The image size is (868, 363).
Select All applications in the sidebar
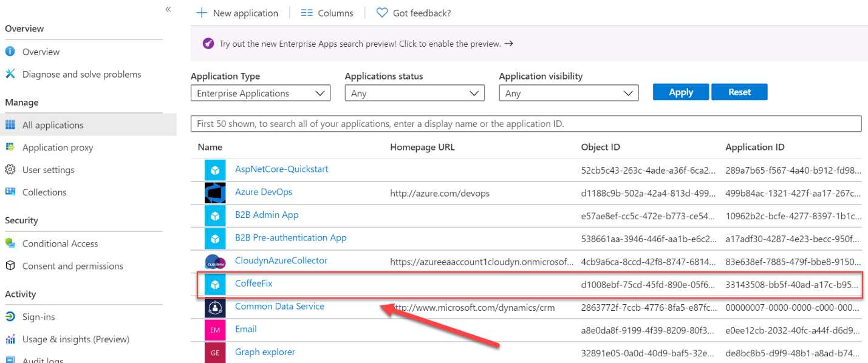[53, 125]
